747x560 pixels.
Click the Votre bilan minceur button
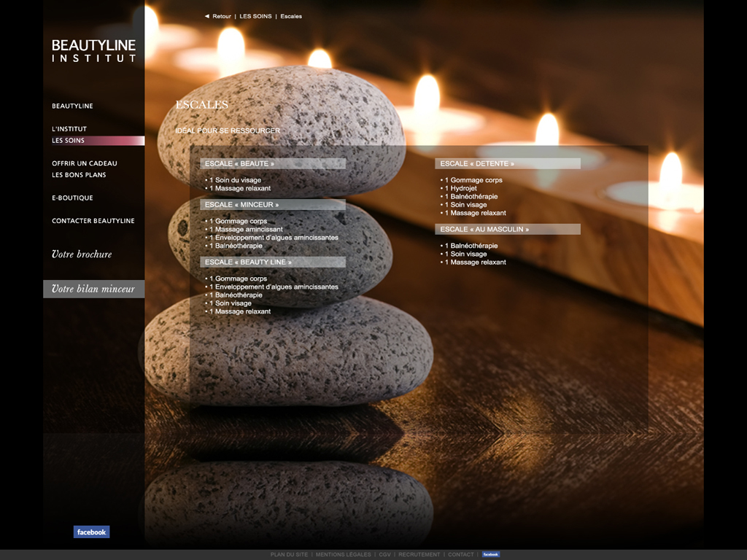point(93,289)
